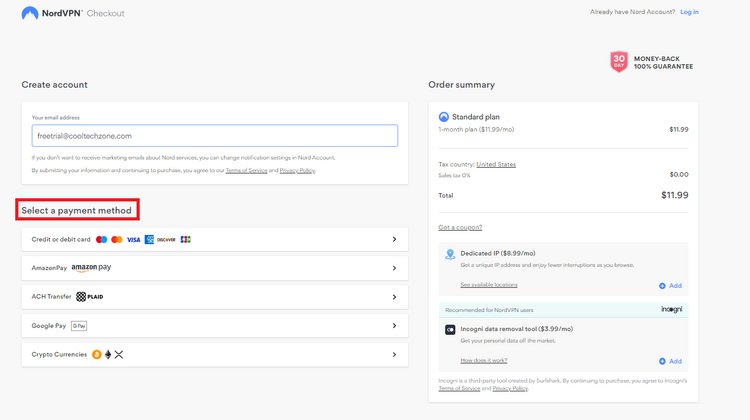Click the incogni brand logo

[672, 309]
